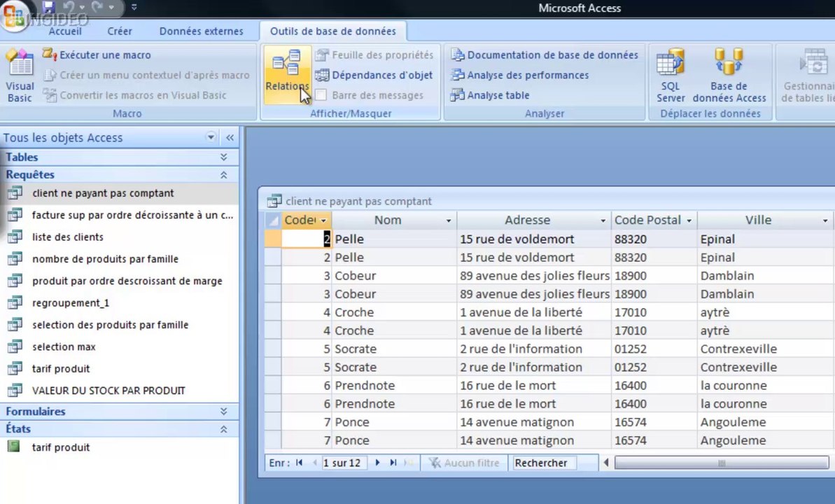Expand the Formulaires group

coord(224,412)
